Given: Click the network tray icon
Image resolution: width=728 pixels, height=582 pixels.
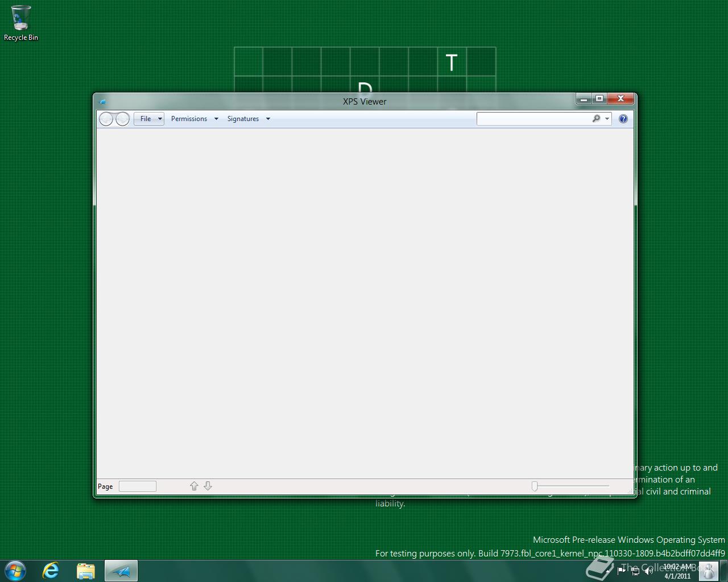Looking at the screenshot, I should (x=635, y=571).
